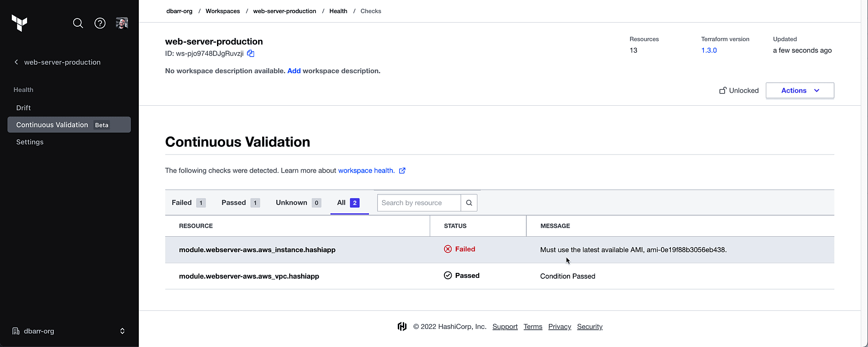Switch to the Failed checks tab

coord(188,203)
